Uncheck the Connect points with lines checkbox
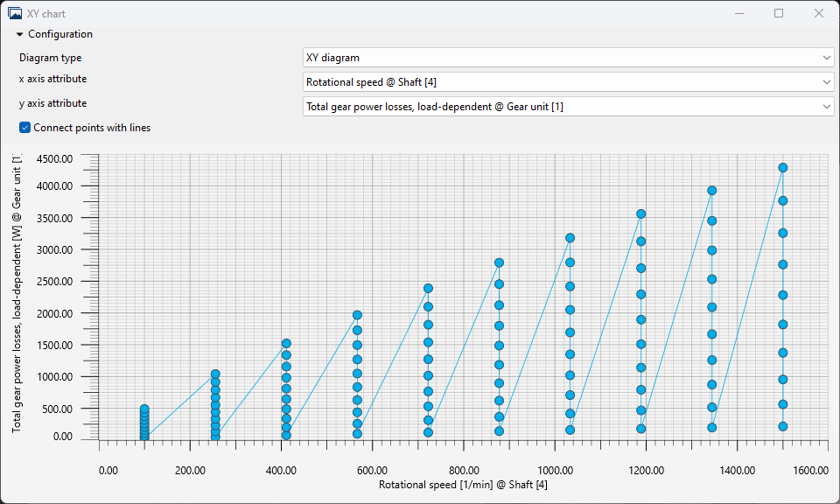 coord(25,128)
